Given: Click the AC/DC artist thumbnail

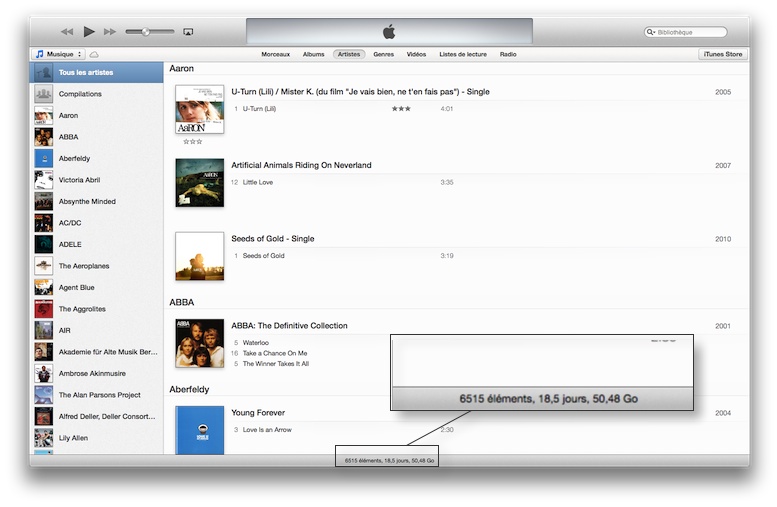Looking at the screenshot, I should 44,223.
